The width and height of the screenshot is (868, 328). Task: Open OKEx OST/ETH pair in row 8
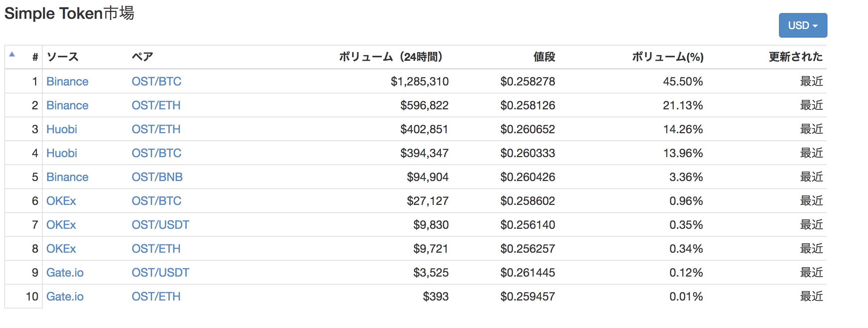(156, 249)
